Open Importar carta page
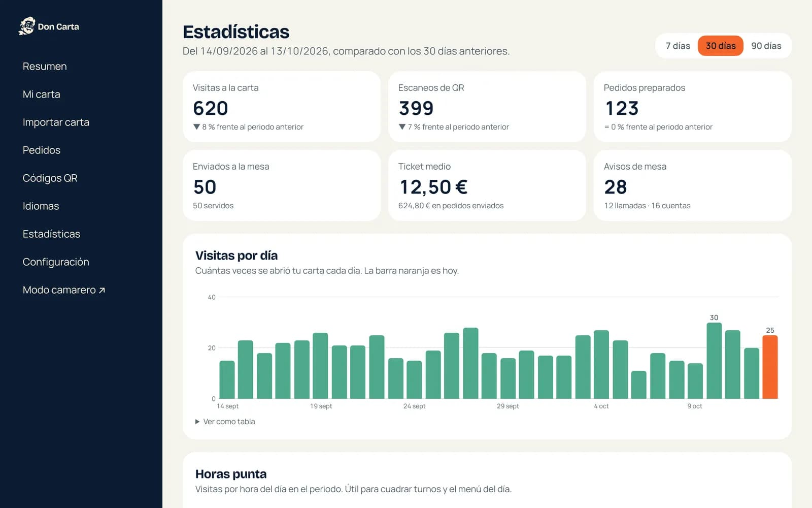 (x=56, y=122)
